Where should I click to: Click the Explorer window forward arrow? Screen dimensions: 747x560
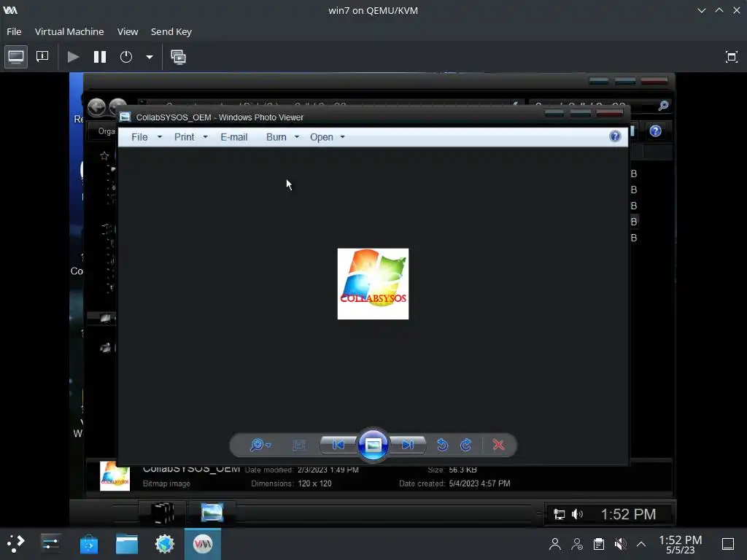117,105
